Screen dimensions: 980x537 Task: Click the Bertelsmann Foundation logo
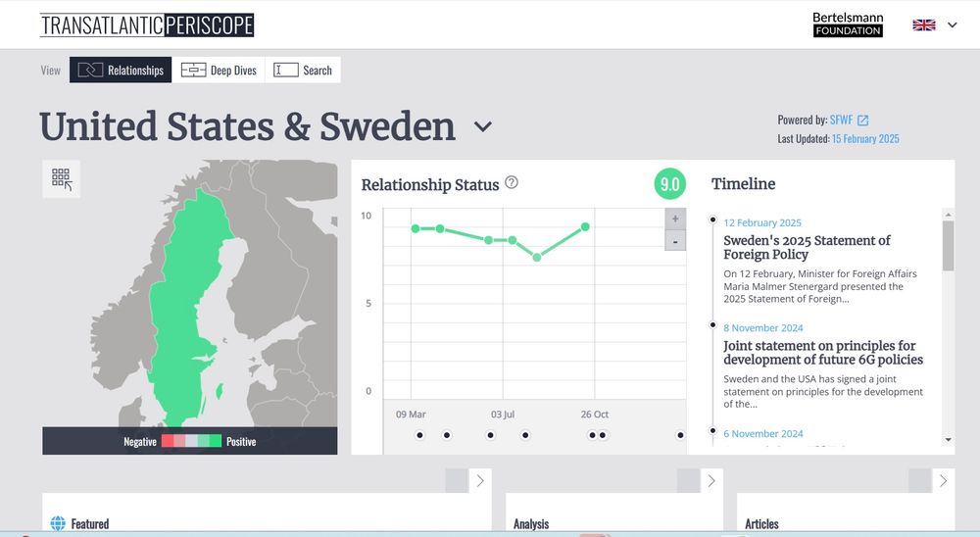point(848,24)
